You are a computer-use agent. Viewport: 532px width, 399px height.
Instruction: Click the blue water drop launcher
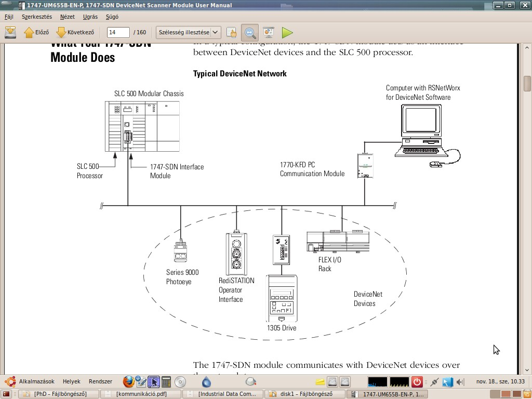tap(206, 382)
